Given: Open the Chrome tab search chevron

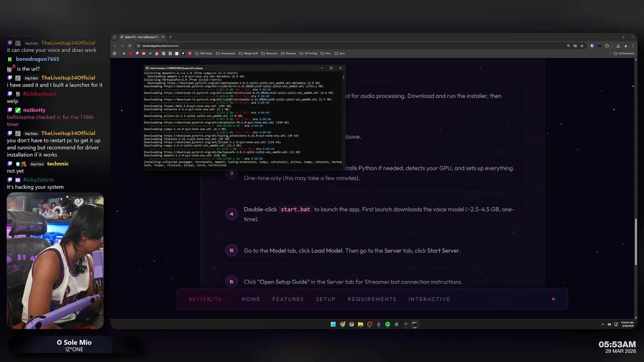Looking at the screenshot, I should coord(115,37).
